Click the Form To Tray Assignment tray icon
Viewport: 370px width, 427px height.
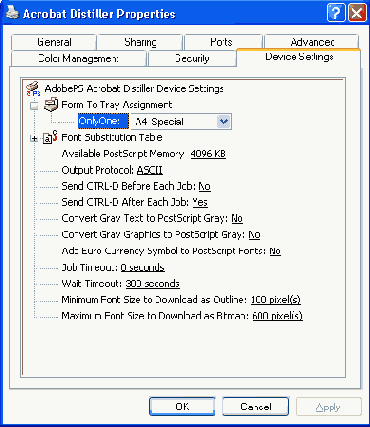click(x=51, y=105)
